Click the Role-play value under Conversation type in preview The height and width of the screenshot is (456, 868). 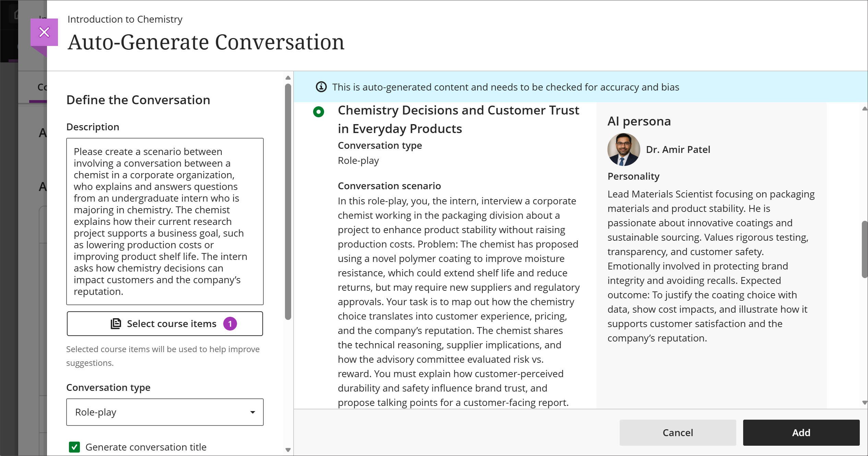tap(358, 160)
